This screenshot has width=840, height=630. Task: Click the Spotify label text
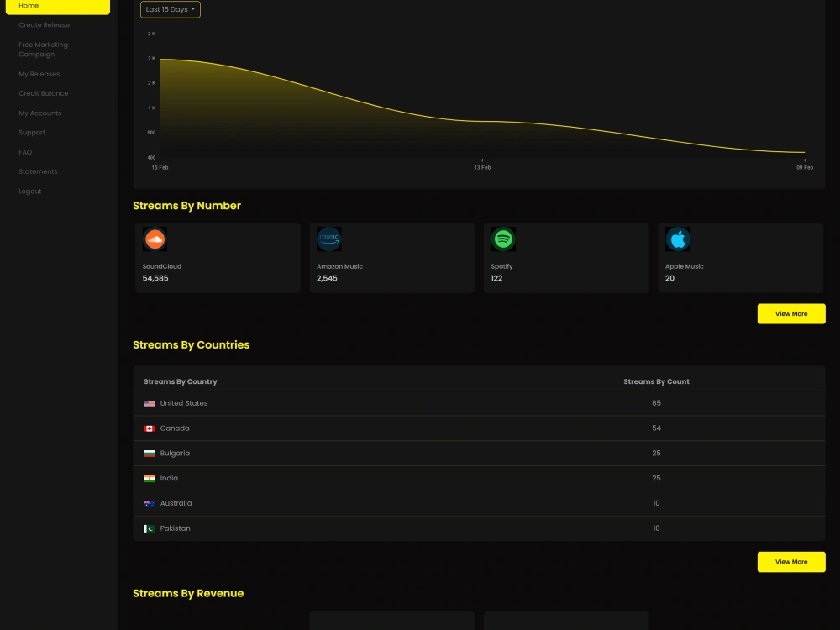(x=502, y=266)
